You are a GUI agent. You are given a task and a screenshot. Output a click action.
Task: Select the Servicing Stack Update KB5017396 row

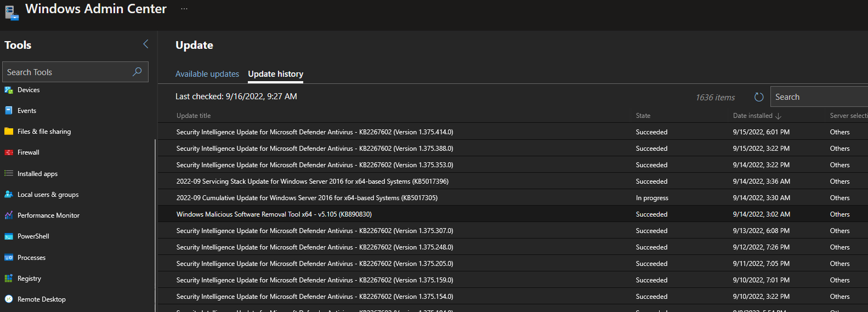[x=513, y=181]
